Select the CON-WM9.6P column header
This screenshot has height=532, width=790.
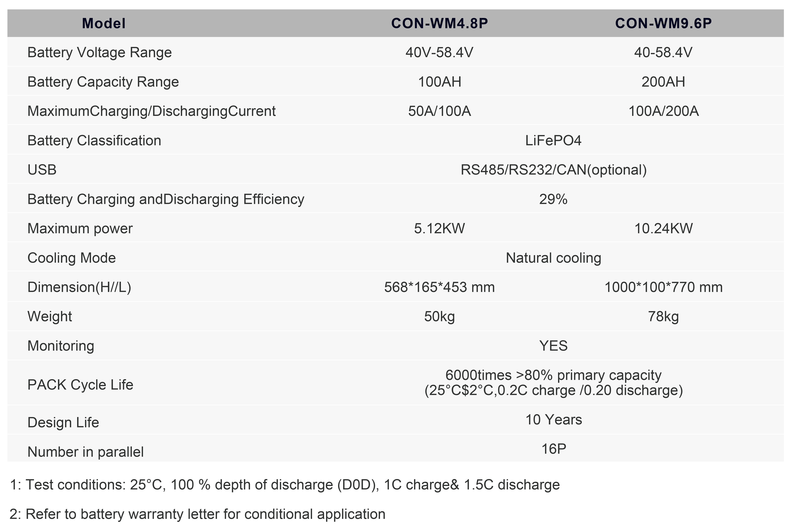click(663, 23)
